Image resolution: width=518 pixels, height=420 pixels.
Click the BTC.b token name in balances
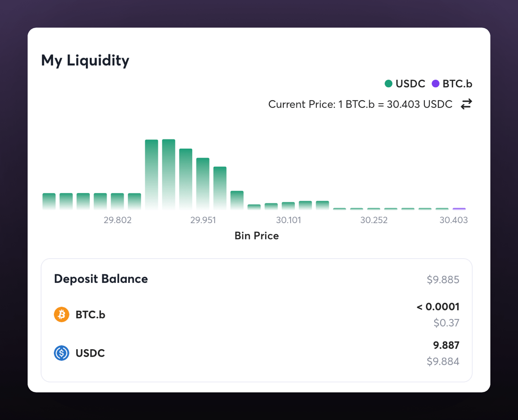coord(90,315)
